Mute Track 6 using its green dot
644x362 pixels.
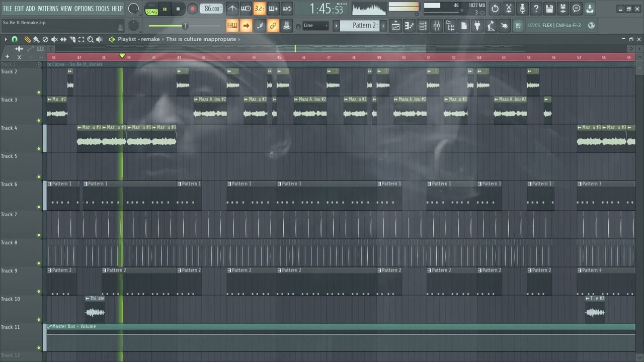click(x=39, y=207)
